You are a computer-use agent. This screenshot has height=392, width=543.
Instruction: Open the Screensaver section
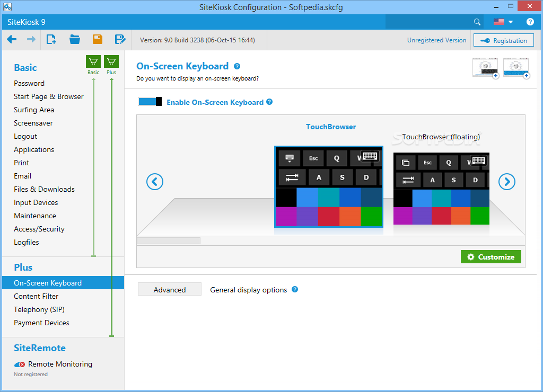(x=33, y=123)
